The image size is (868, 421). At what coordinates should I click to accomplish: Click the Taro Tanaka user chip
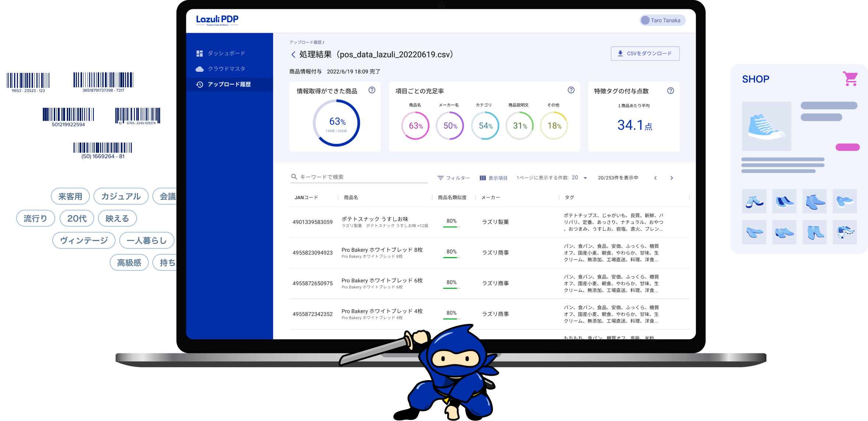[662, 20]
